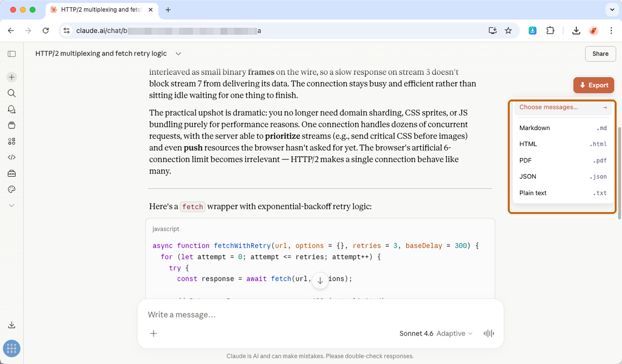Open the briefcase icon in sidebar
This screenshot has height=364, width=622.
tap(11, 173)
